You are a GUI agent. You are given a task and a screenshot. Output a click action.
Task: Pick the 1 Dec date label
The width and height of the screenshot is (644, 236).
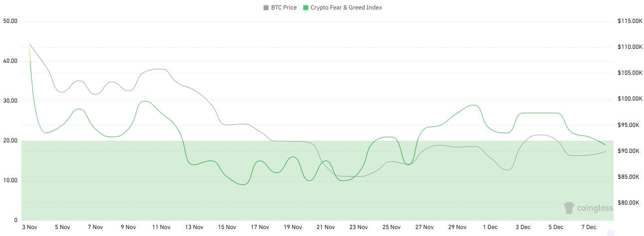pos(490,227)
